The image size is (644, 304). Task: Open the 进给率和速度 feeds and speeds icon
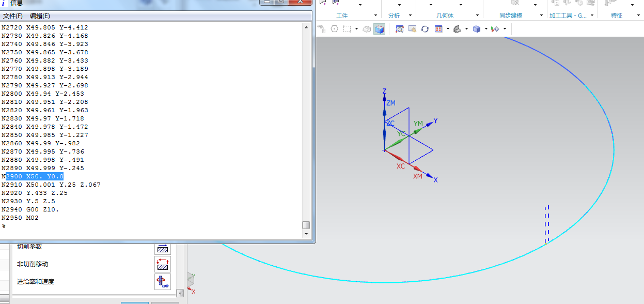pyautogui.click(x=163, y=282)
